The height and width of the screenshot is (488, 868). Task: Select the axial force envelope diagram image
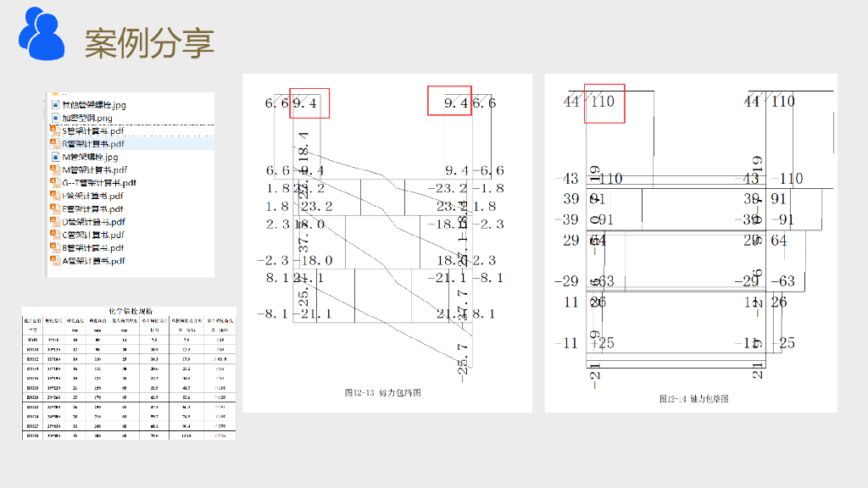[x=691, y=243]
